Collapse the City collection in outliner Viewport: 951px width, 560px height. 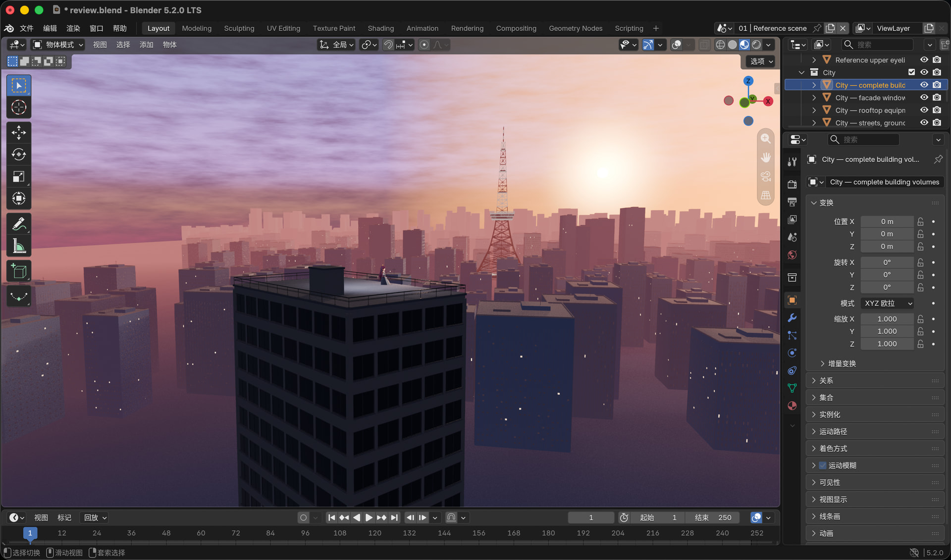click(801, 72)
